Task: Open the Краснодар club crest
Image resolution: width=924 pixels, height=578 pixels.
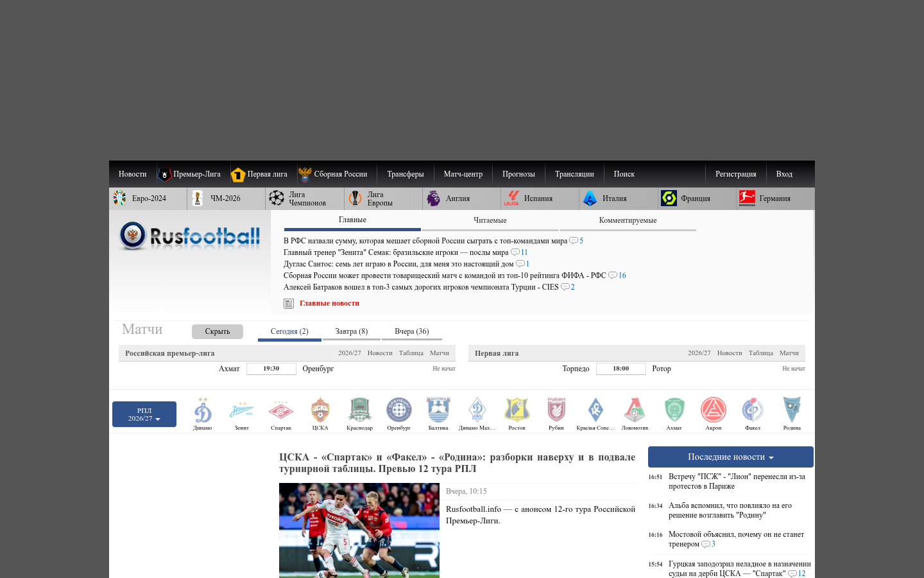Action: (x=359, y=410)
